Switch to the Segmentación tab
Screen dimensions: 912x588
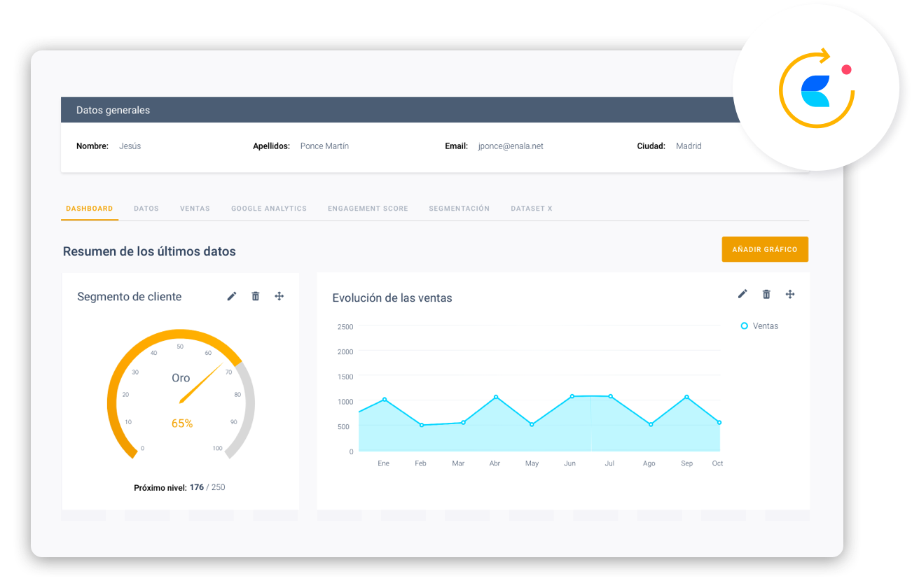[x=460, y=209]
